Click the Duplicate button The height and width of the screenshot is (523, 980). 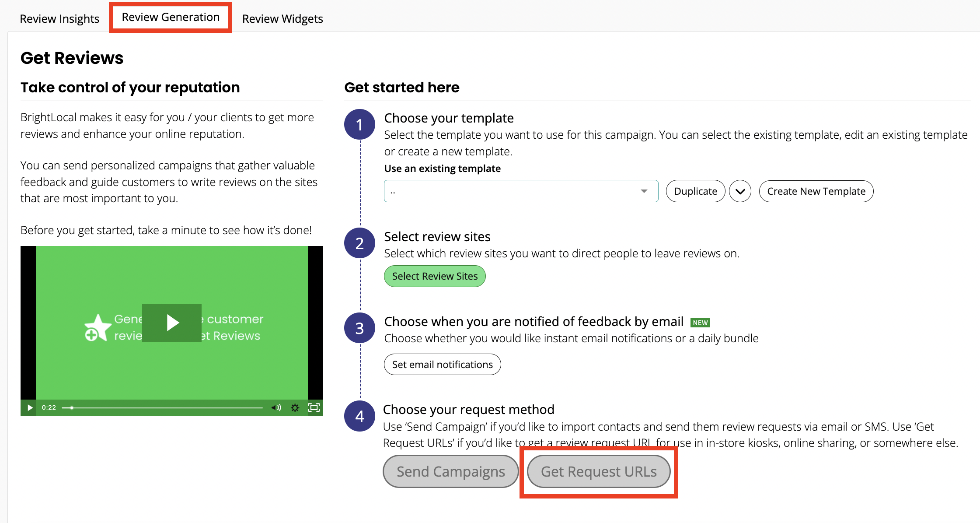coord(695,191)
